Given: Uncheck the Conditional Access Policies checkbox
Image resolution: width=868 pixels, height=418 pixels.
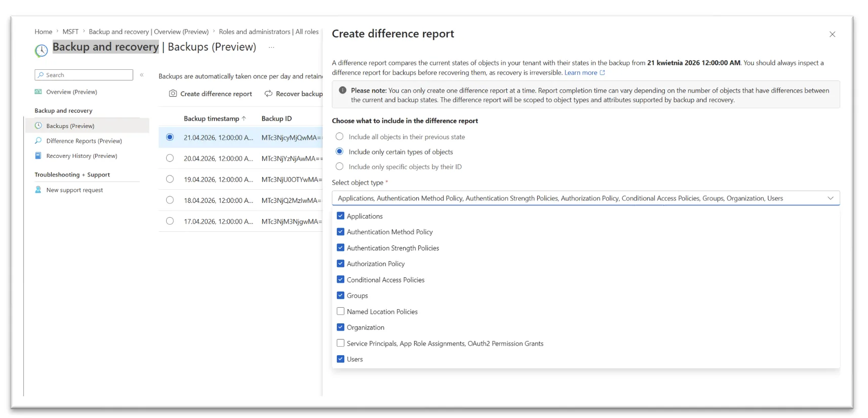Looking at the screenshot, I should 341,279.
